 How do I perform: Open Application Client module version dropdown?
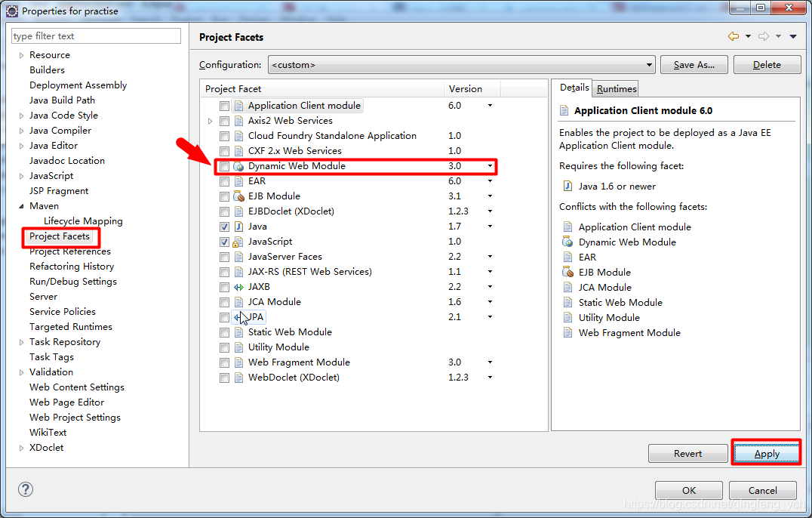(490, 105)
